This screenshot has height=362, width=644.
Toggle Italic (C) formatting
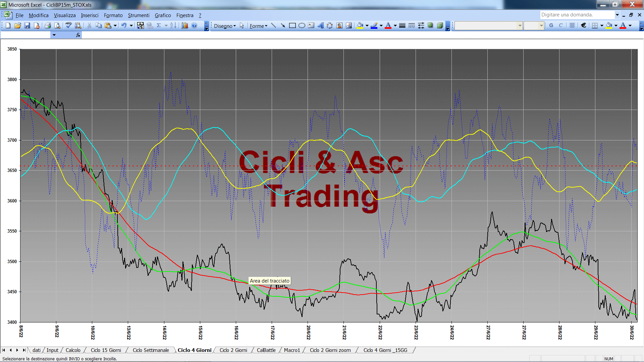tap(560, 25)
